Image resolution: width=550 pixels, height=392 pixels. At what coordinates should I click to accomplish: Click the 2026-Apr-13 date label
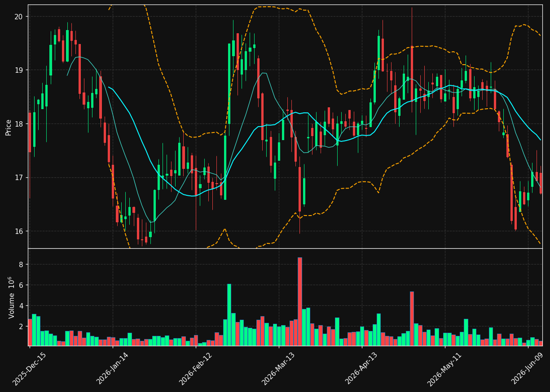[362, 369]
